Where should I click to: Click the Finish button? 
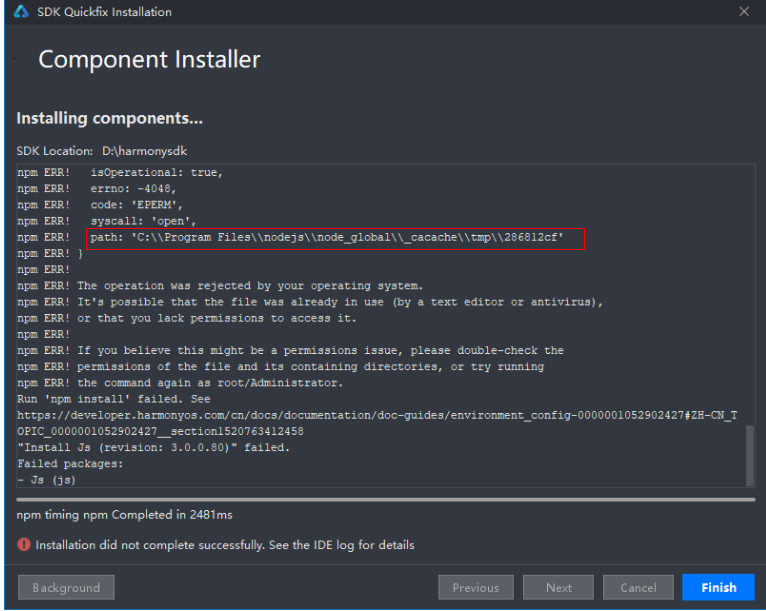pos(718,587)
